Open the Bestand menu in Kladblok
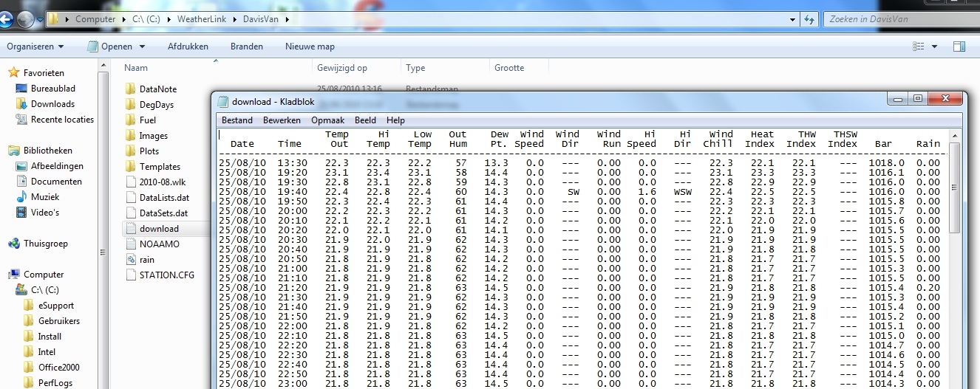Screen dimensions: 980x389 coord(237,120)
